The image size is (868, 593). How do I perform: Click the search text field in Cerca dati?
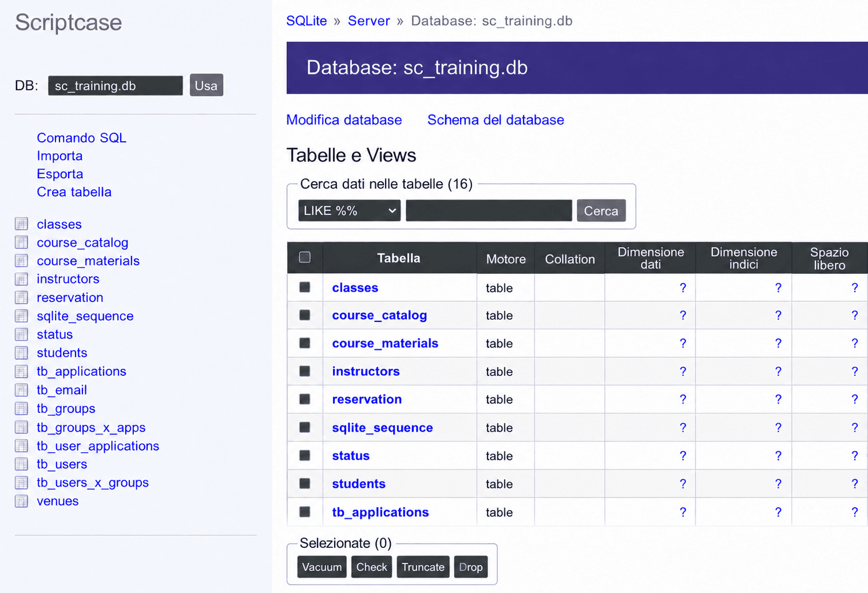point(489,210)
